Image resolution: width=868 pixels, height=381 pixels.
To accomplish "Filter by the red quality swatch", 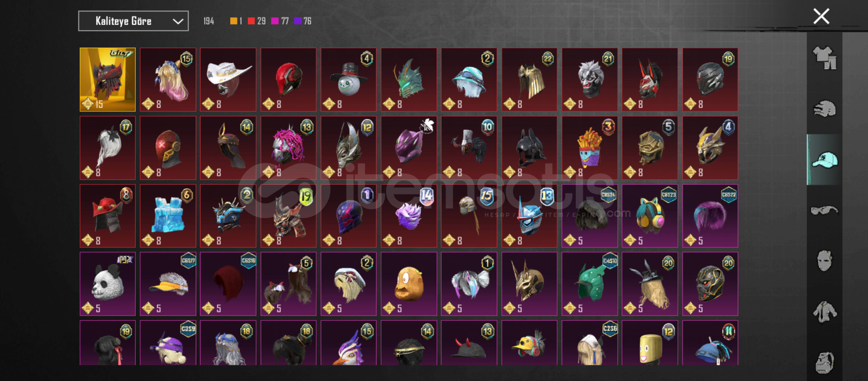I will click(x=251, y=21).
